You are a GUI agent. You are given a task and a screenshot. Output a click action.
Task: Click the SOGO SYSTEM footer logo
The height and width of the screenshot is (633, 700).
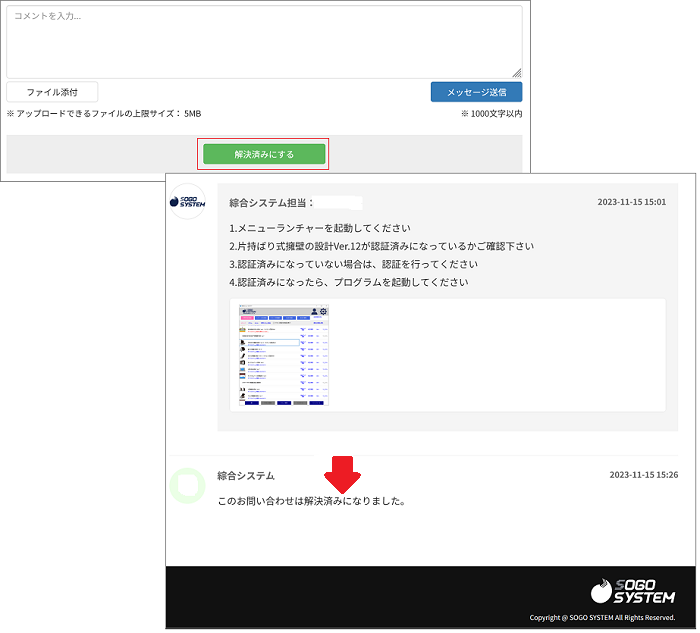pyautogui.click(x=633, y=592)
